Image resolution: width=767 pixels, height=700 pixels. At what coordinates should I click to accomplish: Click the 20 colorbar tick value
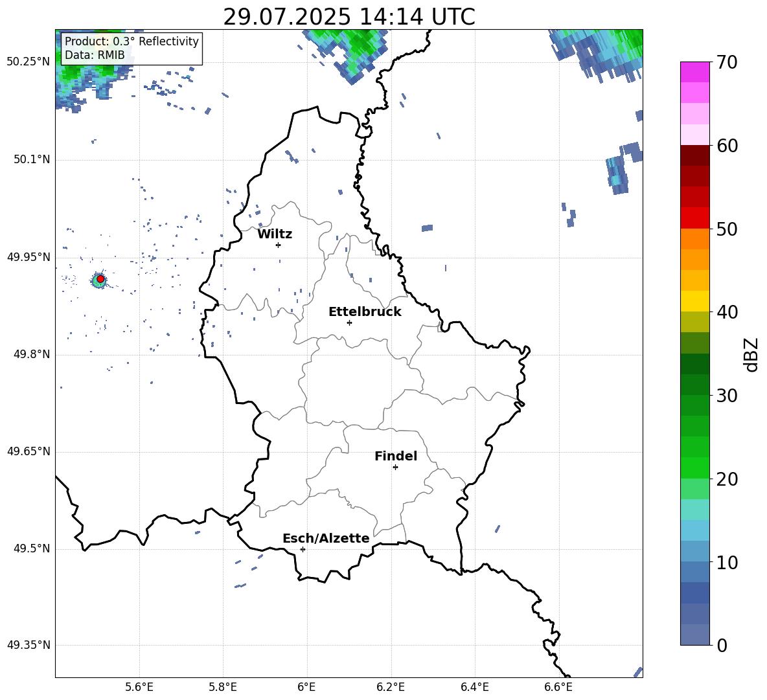727,479
